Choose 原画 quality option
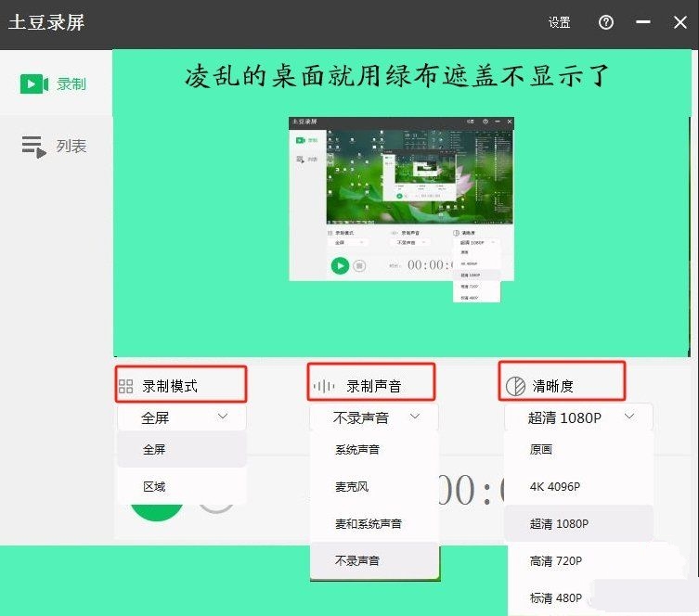The height and width of the screenshot is (616, 699). coord(541,450)
